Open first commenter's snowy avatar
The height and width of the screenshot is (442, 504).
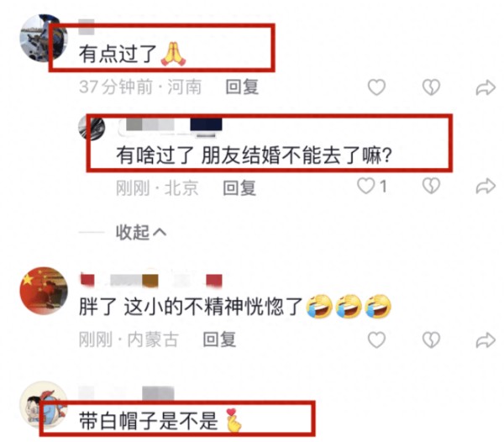[44, 38]
